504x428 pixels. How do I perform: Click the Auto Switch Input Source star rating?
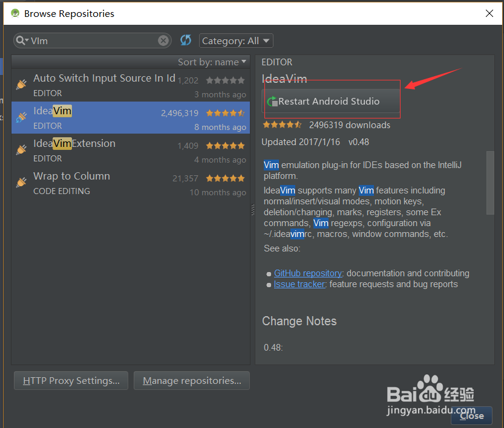225,80
